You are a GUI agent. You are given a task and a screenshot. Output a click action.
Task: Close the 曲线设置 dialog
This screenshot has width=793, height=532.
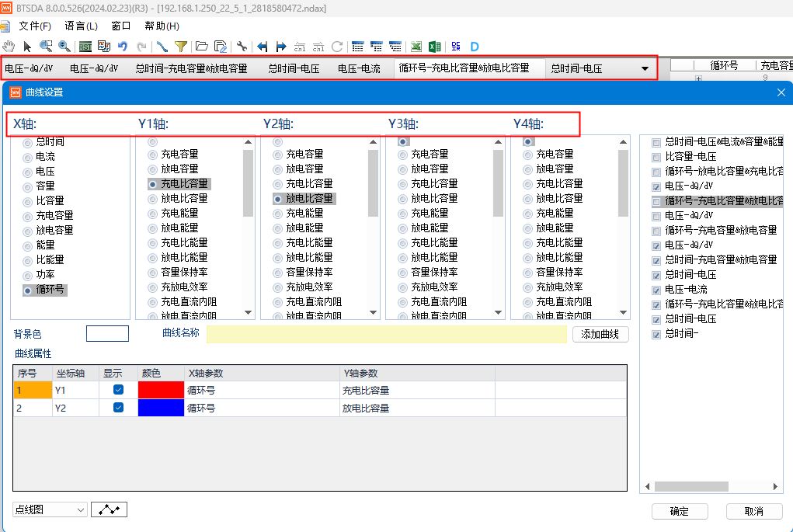coord(781,92)
